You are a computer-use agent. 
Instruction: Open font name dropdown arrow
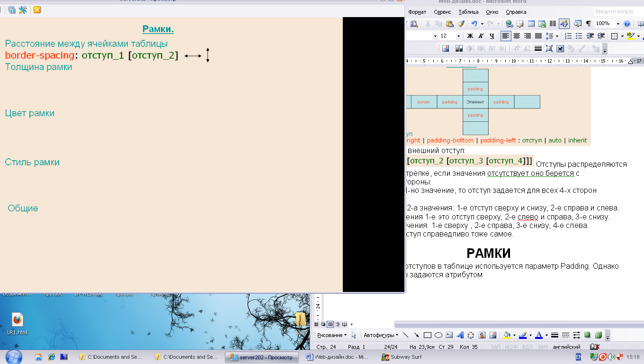point(435,36)
